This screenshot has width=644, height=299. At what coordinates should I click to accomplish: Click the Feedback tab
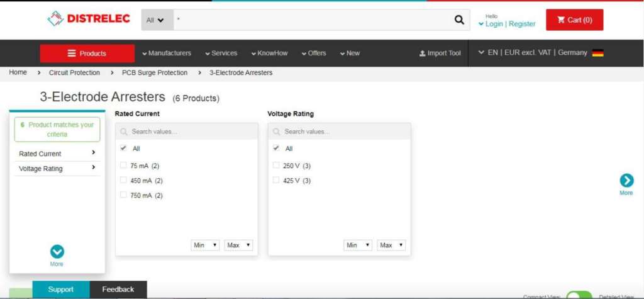tap(118, 290)
